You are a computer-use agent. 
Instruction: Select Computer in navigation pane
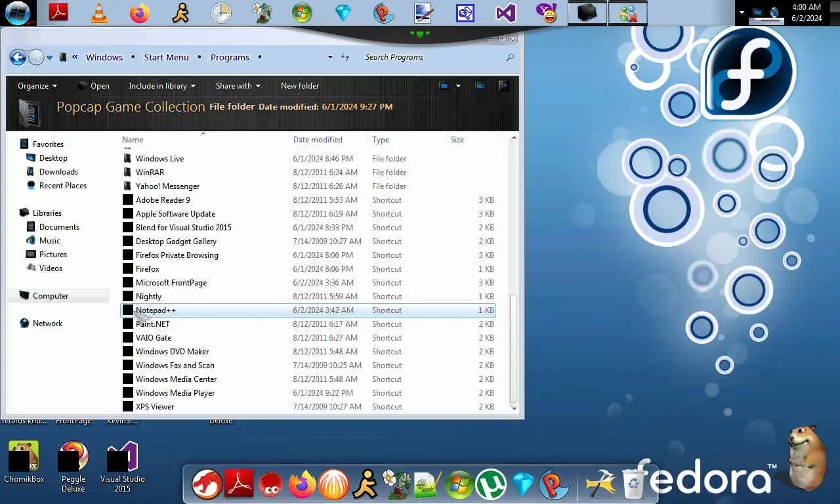[58, 296]
